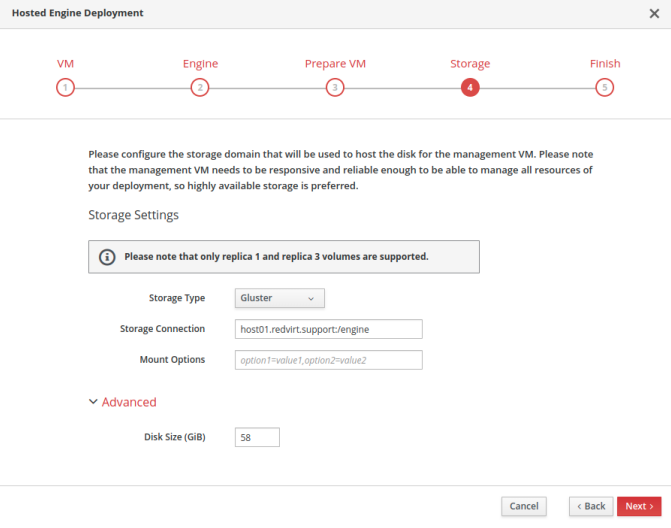The width and height of the screenshot is (671, 528).
Task: Click the active step 4 Storage circle
Action: (x=470, y=88)
